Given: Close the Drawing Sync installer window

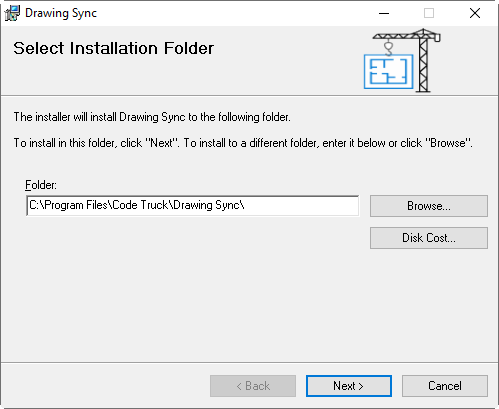Looking at the screenshot, I should [474, 13].
